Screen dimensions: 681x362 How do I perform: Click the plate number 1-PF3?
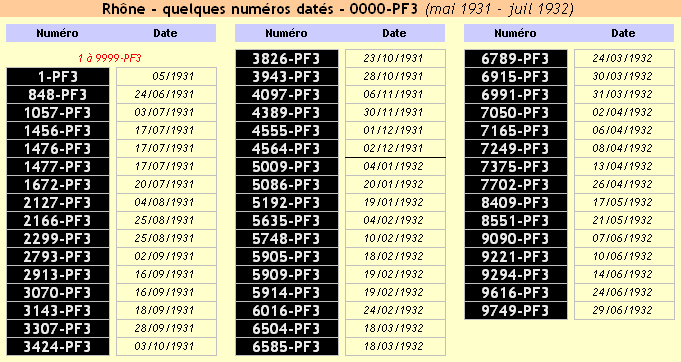click(58, 77)
